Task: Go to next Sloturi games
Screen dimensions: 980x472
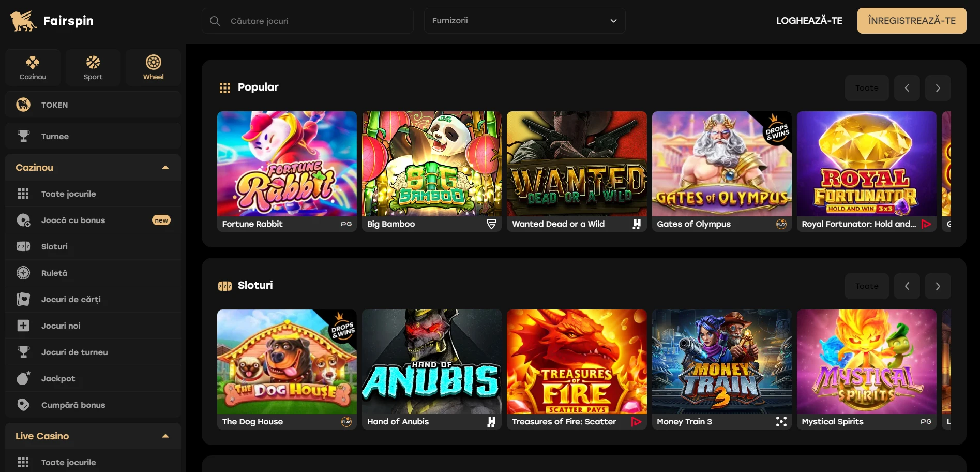Action: click(938, 286)
